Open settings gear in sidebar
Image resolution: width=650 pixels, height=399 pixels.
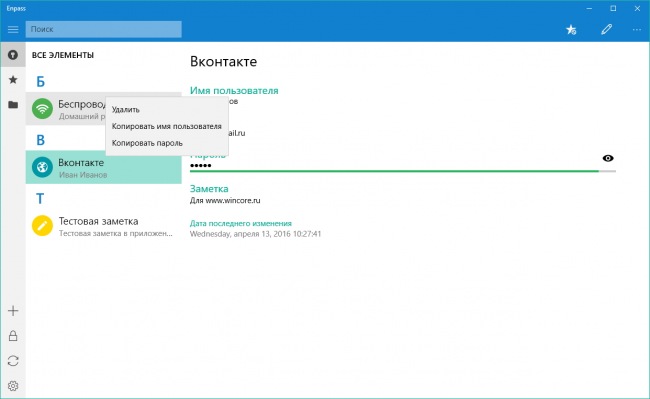[x=13, y=386]
